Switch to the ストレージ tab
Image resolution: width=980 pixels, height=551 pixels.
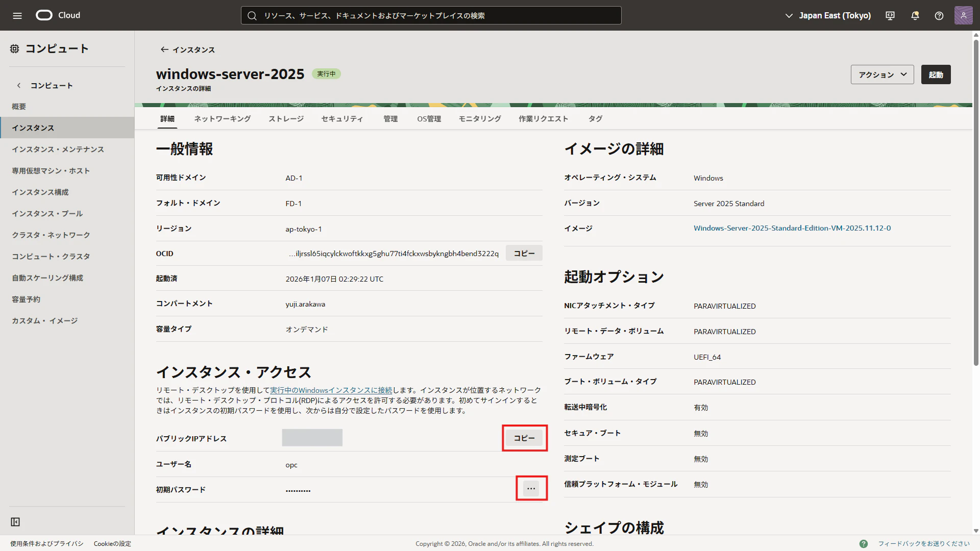286,119
